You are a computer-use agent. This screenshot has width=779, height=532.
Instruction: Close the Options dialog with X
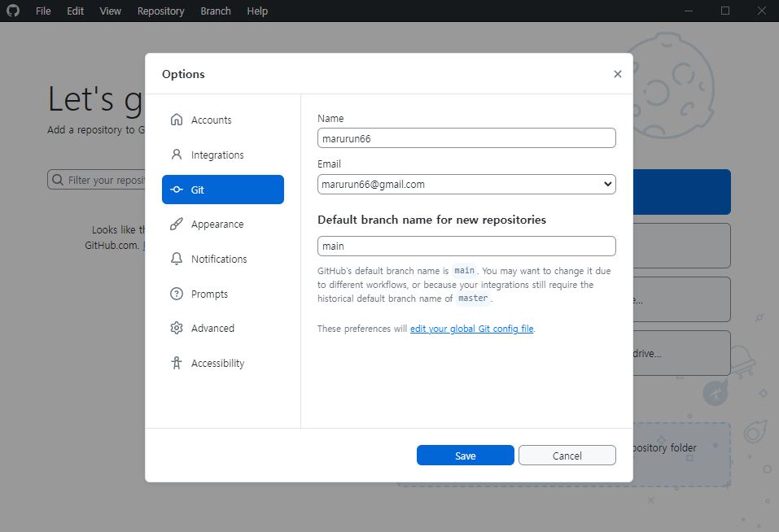click(x=618, y=74)
